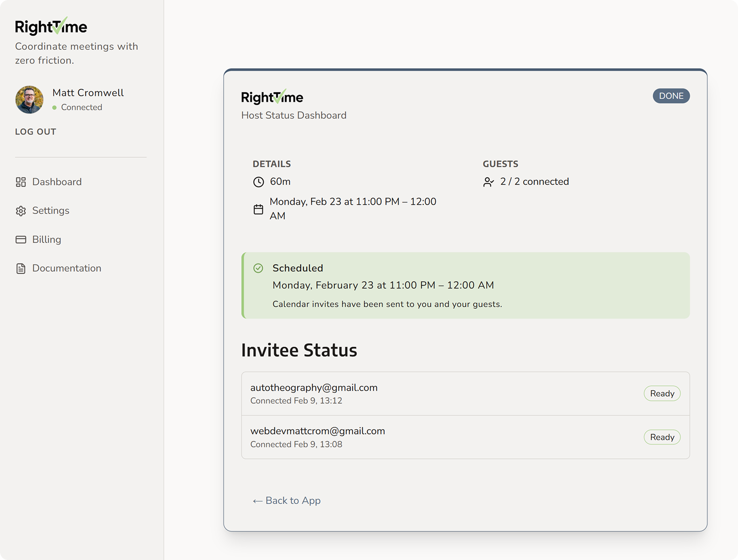Click Matt Cromwell's profile avatar

click(29, 100)
